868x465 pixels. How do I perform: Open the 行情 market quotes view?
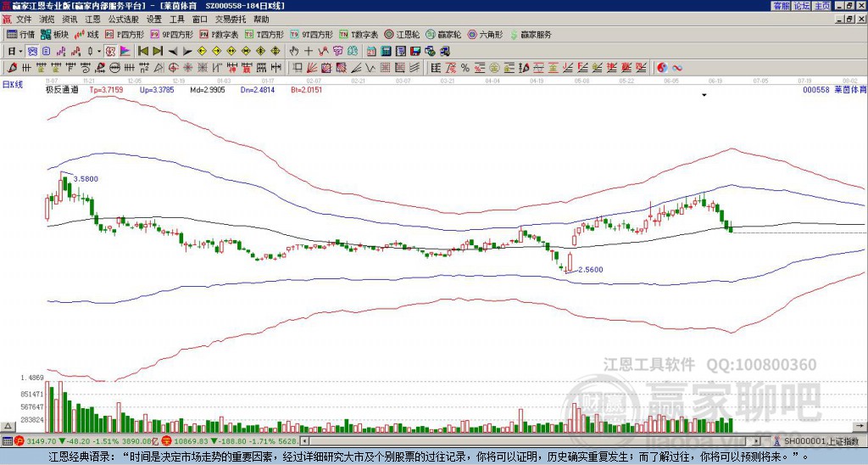coord(20,34)
